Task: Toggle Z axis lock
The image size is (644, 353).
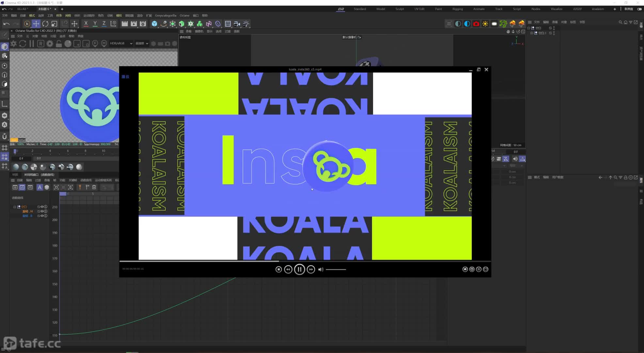Action: pos(104,24)
